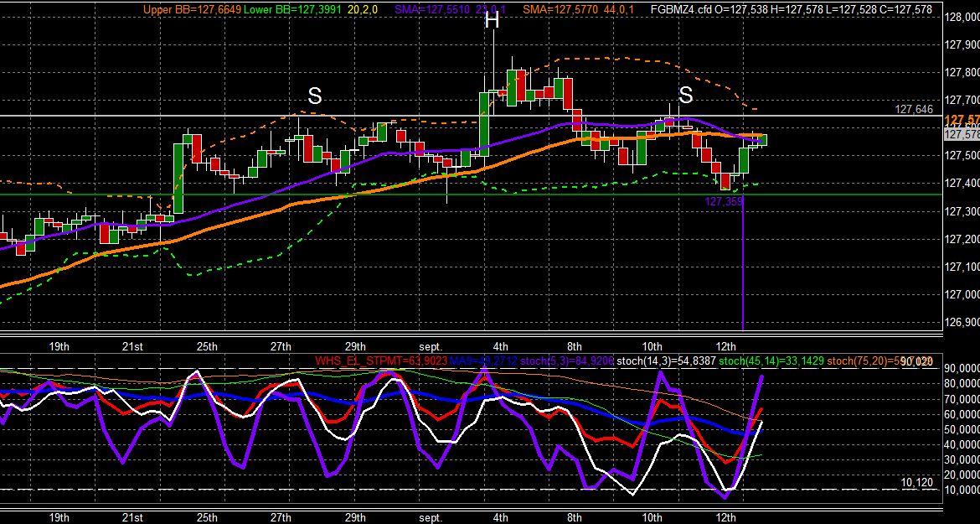The height and width of the screenshot is (524, 980).
Task: Click the blue MA9 indicator label
Action: [x=483, y=361]
